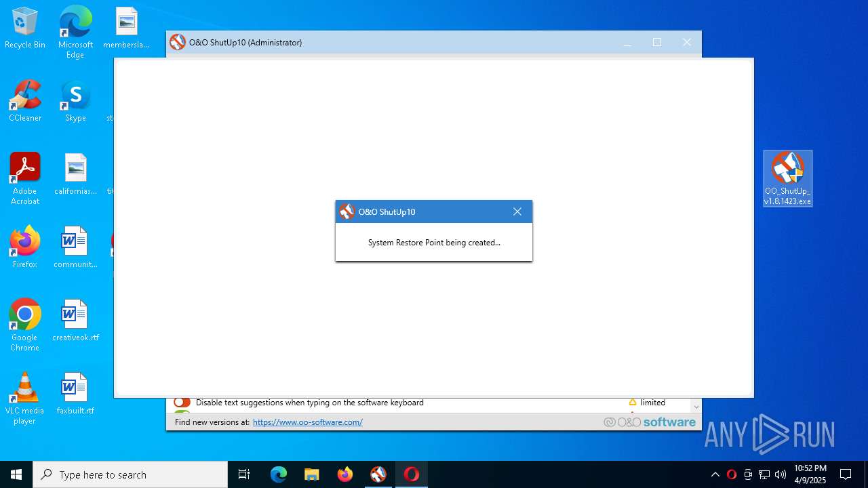Minimize the O&O ShutUp10 (Administrator) window
The width and height of the screenshot is (868, 488).
(x=627, y=42)
